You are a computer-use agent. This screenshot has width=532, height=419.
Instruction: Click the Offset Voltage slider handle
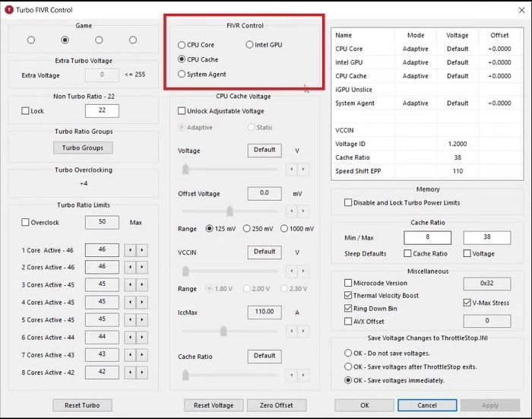(x=230, y=211)
